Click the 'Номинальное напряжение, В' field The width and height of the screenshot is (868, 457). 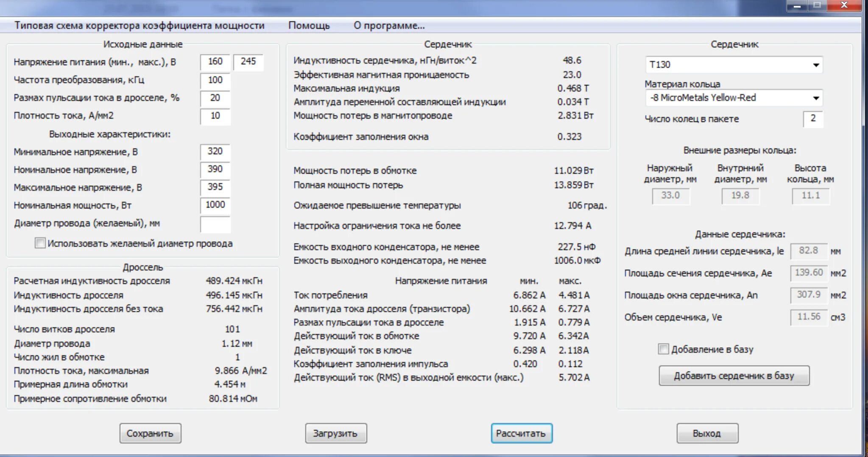coord(215,170)
